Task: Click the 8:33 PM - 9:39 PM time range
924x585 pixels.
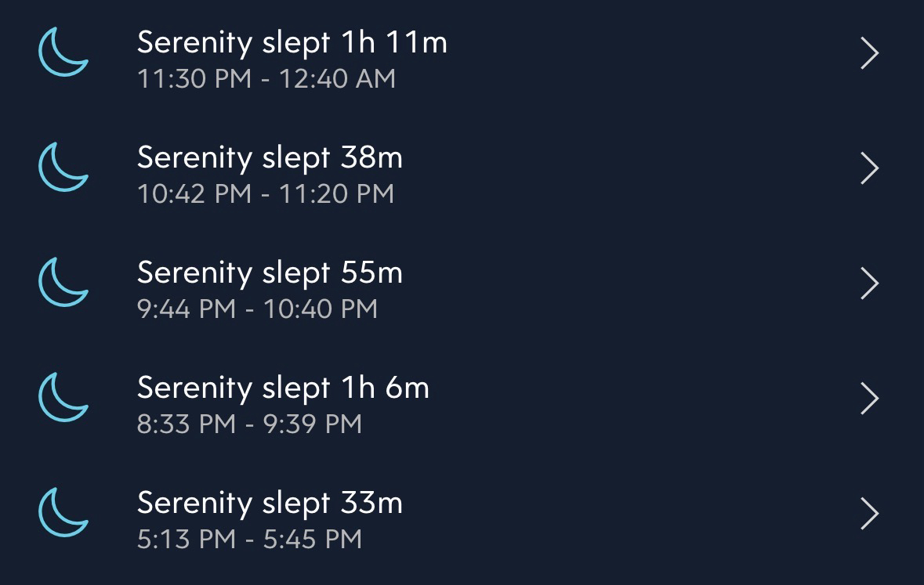Action: (x=249, y=424)
